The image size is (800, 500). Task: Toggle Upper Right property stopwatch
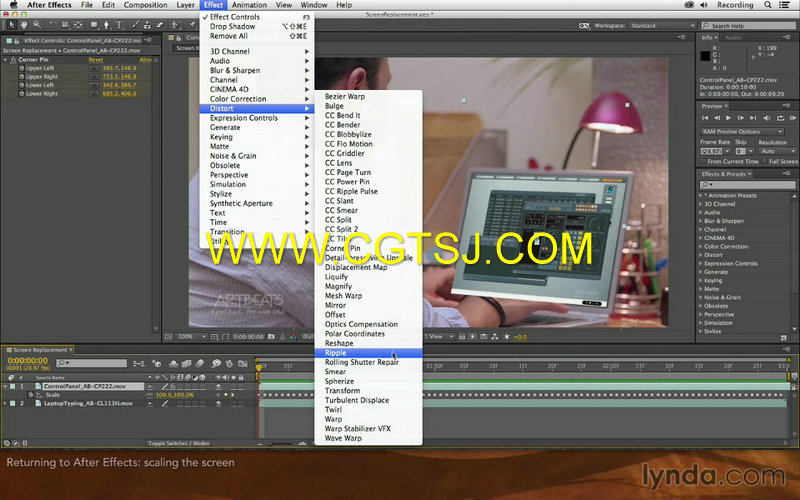pos(21,77)
